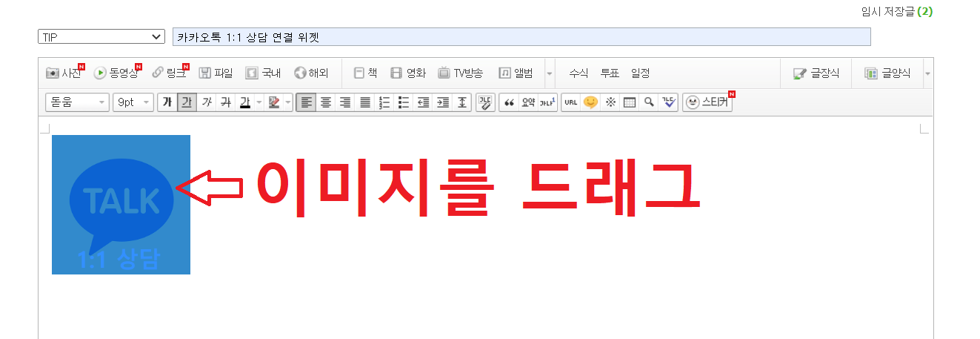The width and height of the screenshot is (980, 339).
Task: Open the special characters ※ picker
Action: pyautogui.click(x=610, y=102)
